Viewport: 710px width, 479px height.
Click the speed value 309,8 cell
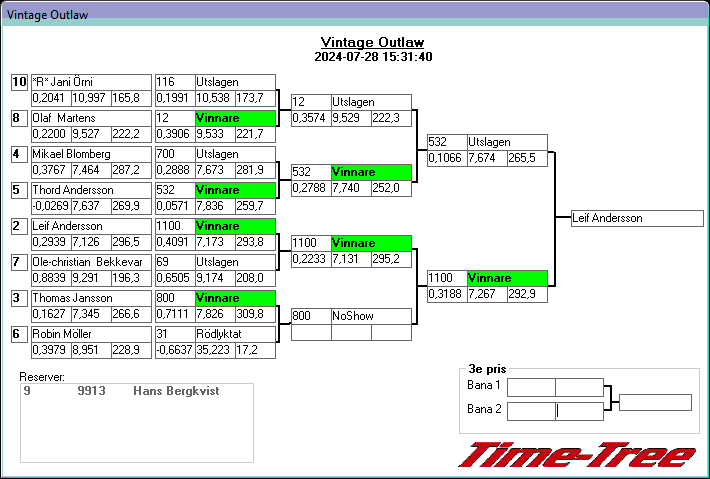255,314
